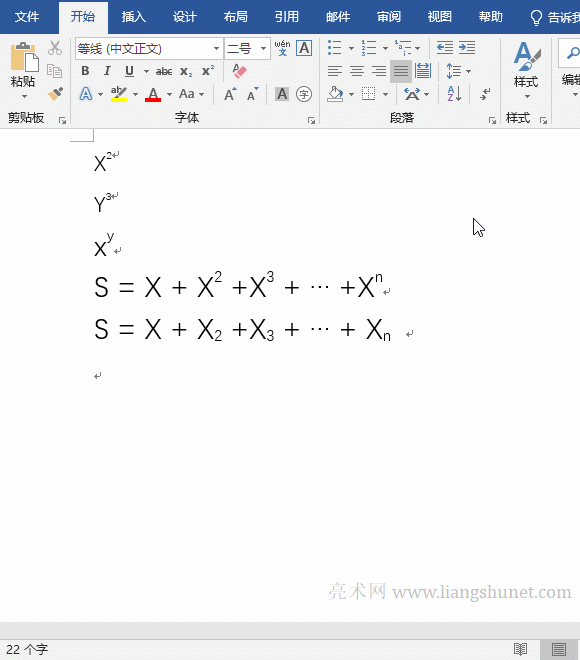
Task: Expand text effects A dropdown arrow
Action: tap(100, 94)
